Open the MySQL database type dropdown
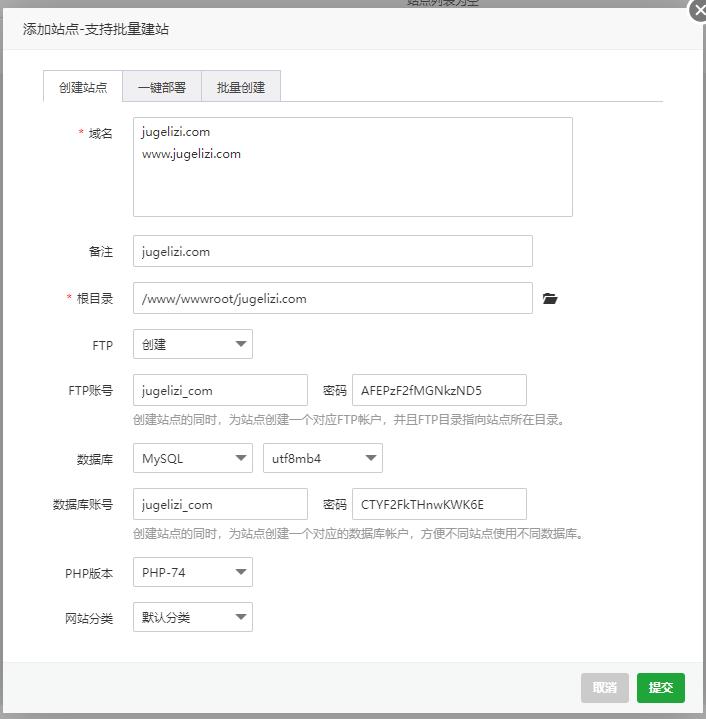Image resolution: width=706 pixels, height=719 pixels. [193, 458]
